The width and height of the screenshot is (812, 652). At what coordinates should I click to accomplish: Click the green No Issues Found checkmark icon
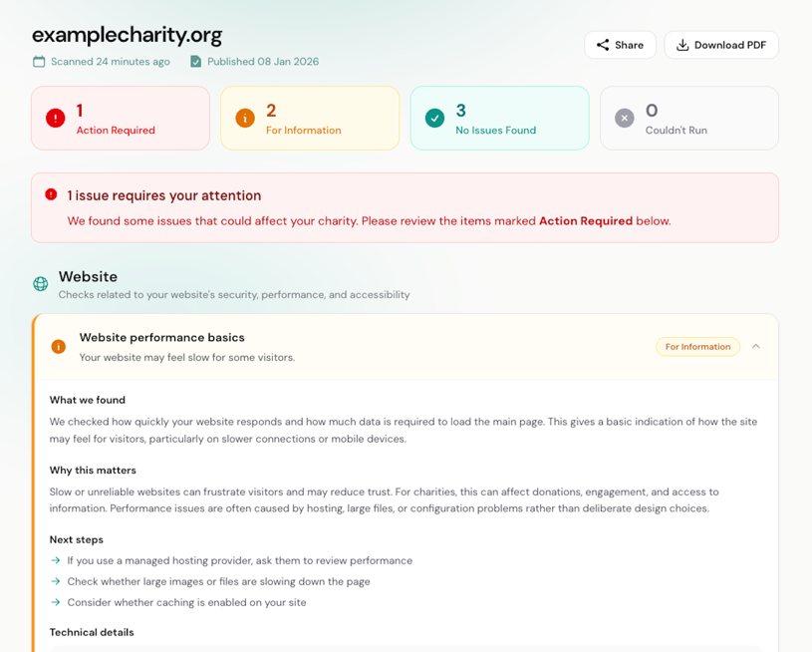tap(434, 118)
